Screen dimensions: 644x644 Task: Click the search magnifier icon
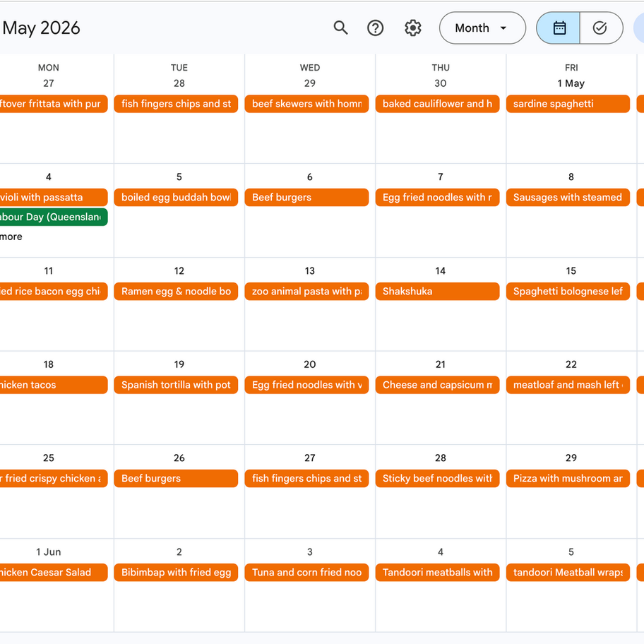point(341,28)
